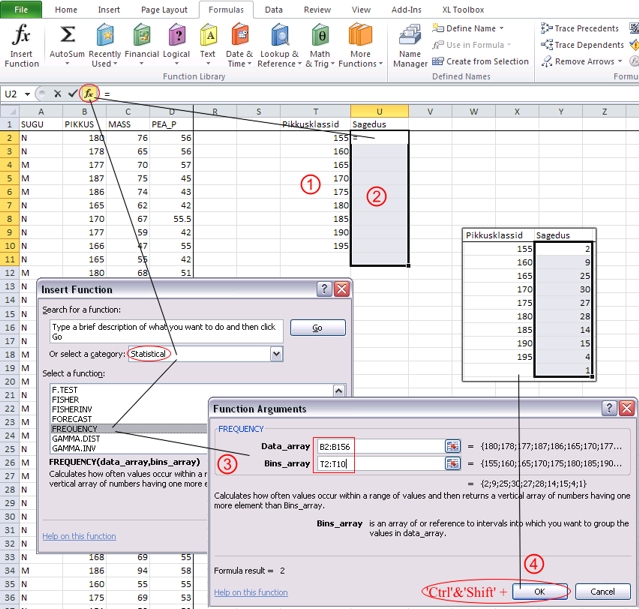Collapse dialog using Data_array range selector

[x=452, y=446]
